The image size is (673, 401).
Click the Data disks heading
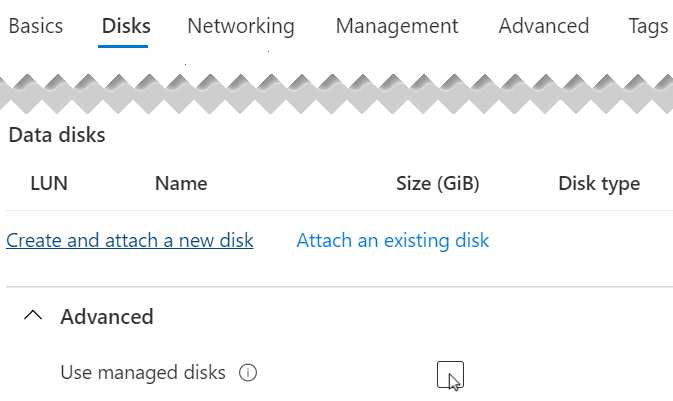[x=57, y=135]
